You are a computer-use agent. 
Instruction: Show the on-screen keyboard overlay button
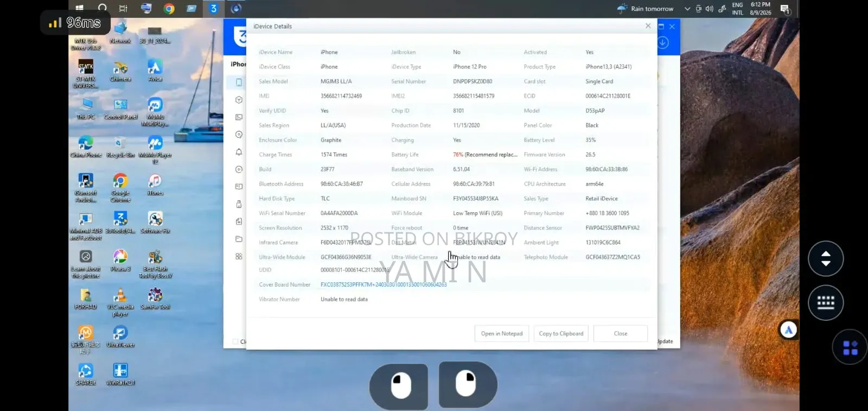tap(826, 302)
